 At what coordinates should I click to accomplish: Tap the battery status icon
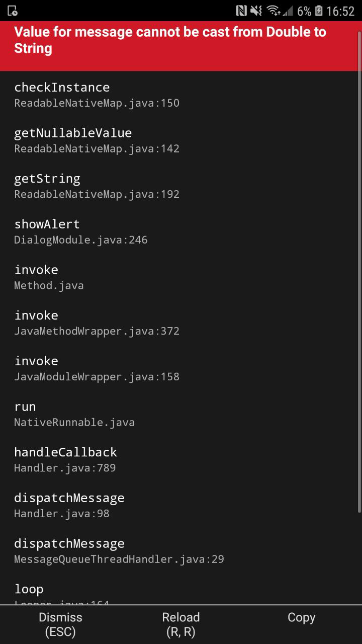click(319, 11)
